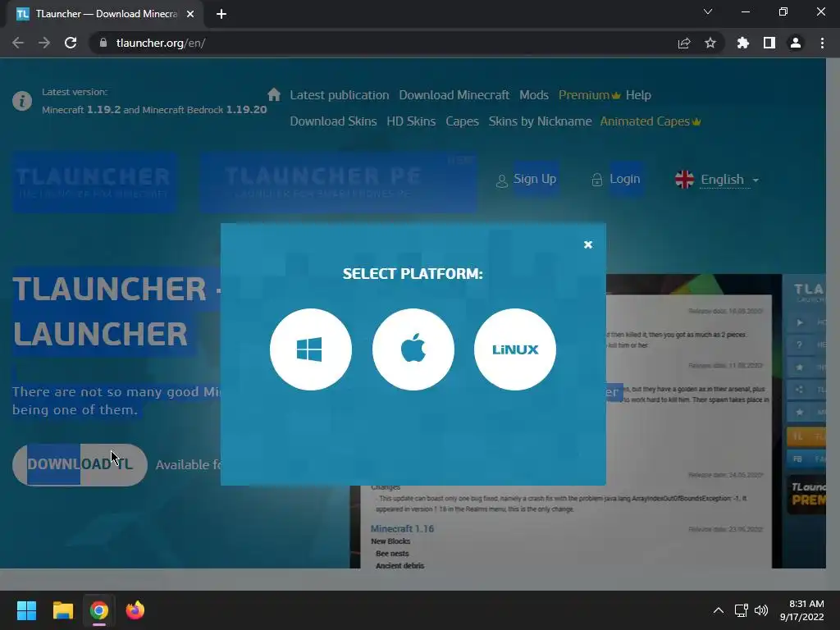Click the Sign Up link

pyautogui.click(x=535, y=179)
